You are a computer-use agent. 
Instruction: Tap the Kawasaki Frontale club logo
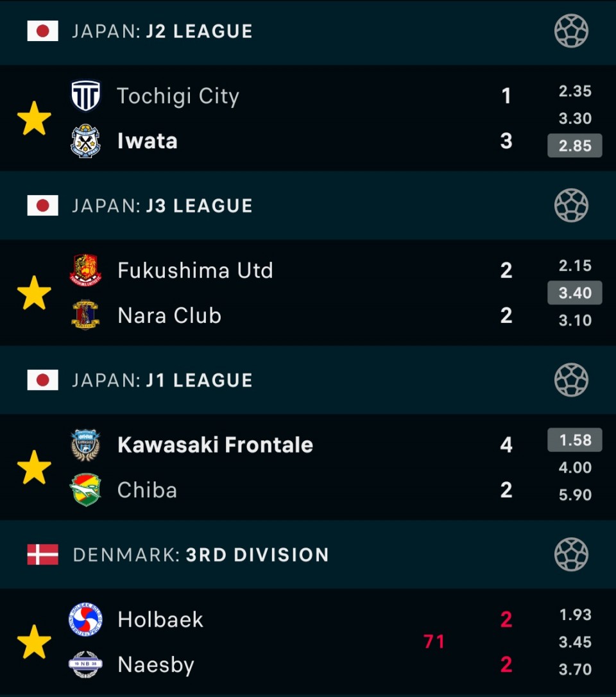[x=86, y=445]
